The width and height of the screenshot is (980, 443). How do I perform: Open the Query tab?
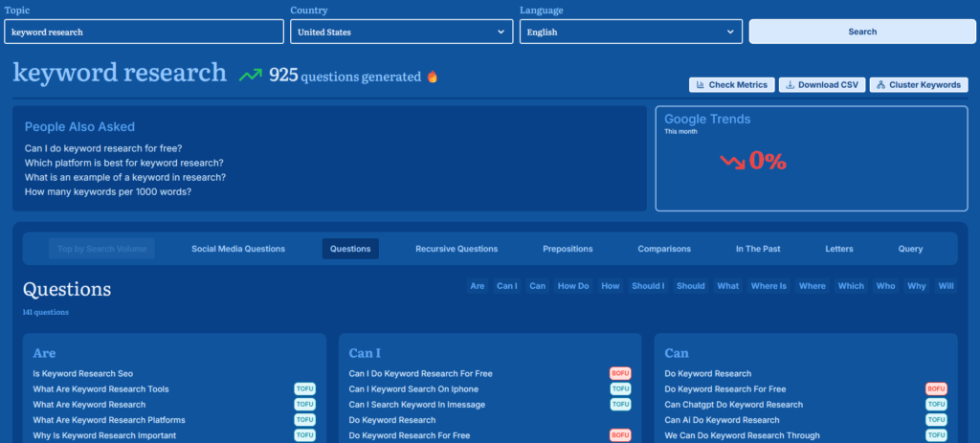click(x=911, y=249)
